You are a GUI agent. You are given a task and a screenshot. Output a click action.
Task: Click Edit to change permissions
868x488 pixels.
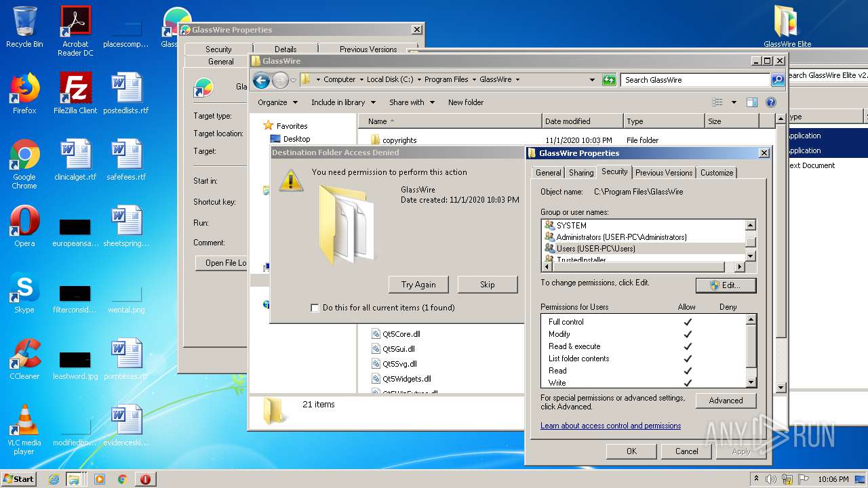click(726, 285)
